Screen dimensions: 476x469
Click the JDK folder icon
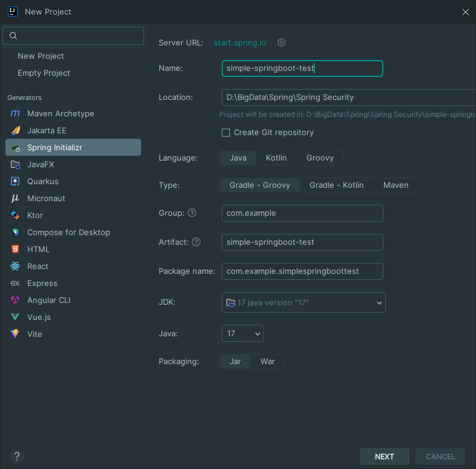pyautogui.click(x=231, y=303)
